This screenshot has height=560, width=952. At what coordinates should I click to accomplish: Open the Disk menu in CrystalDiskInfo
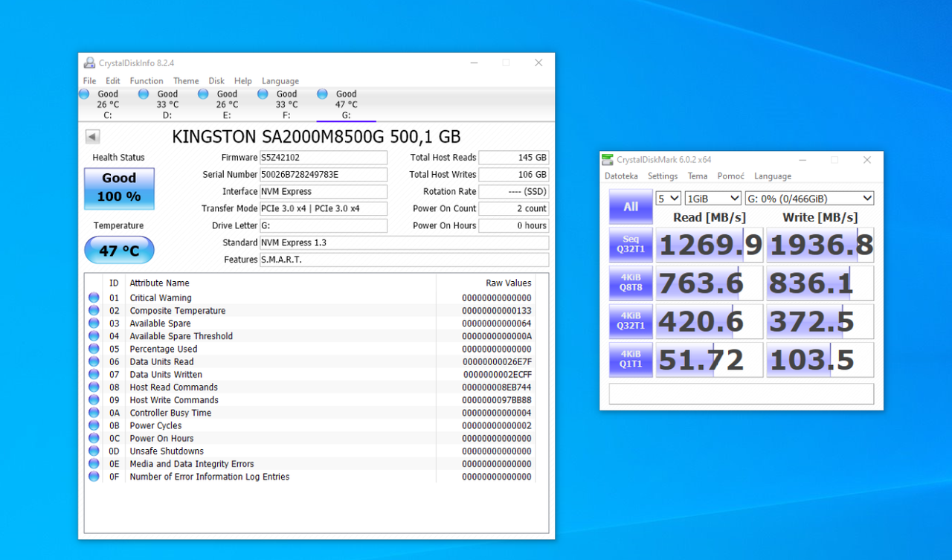(216, 81)
